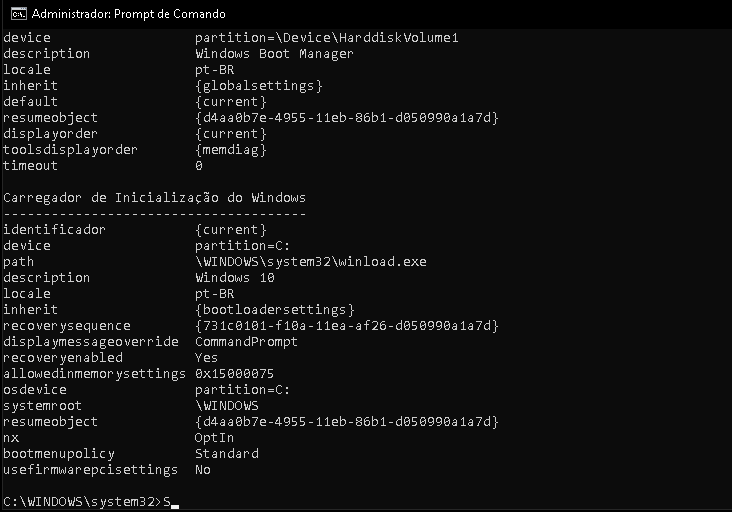Click the timeout value 0
Viewport: 732px width, 512px height.
(x=199, y=166)
